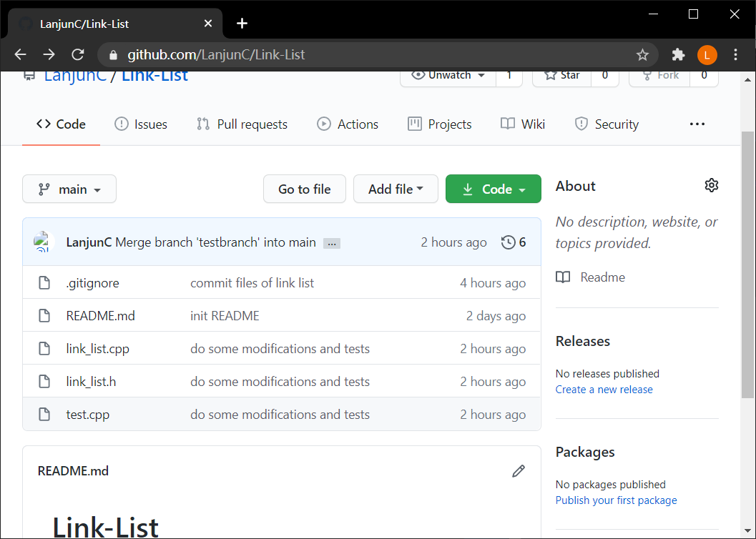
Task: Edit README.md with pencil icon
Action: coord(519,471)
